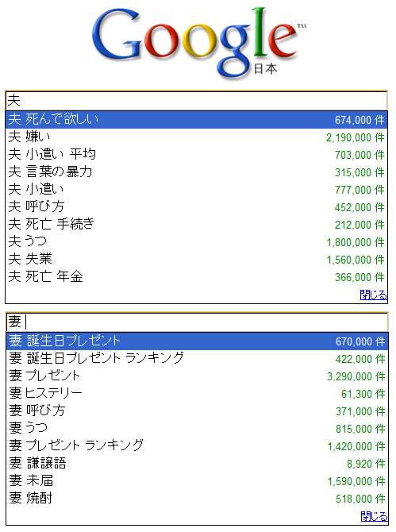Choose suggestion 夫 死亡 年金
The height and width of the screenshot is (532, 396).
point(196,277)
